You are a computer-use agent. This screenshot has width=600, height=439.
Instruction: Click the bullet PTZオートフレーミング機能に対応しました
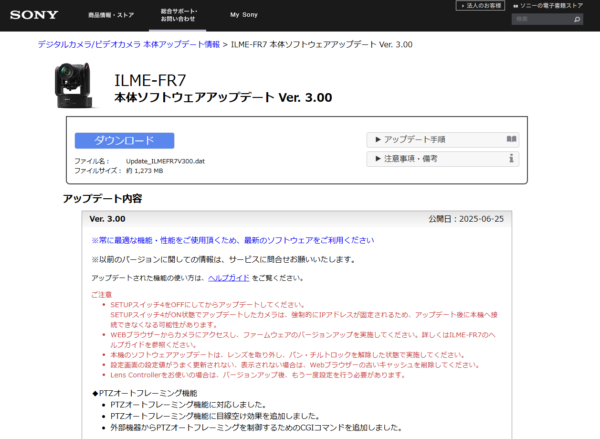pos(188,405)
